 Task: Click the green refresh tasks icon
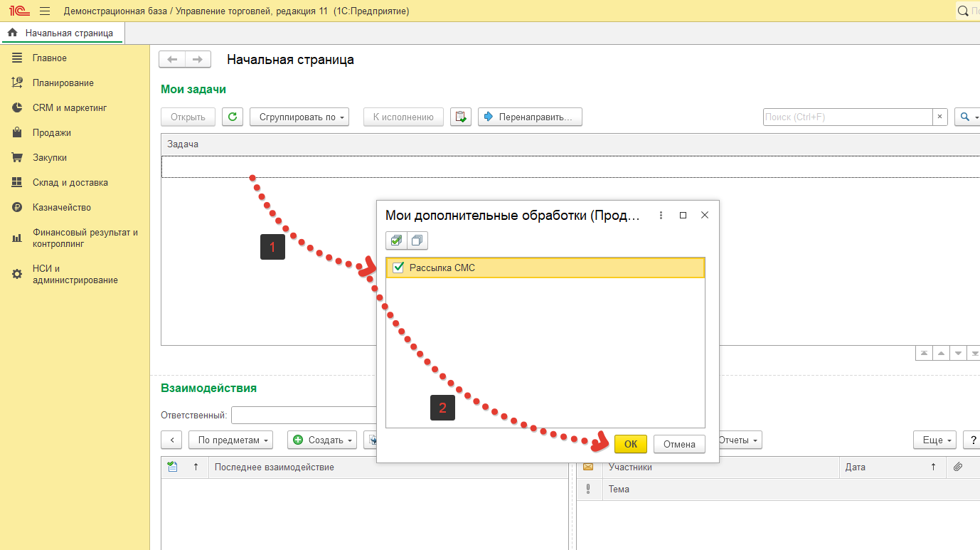(233, 117)
